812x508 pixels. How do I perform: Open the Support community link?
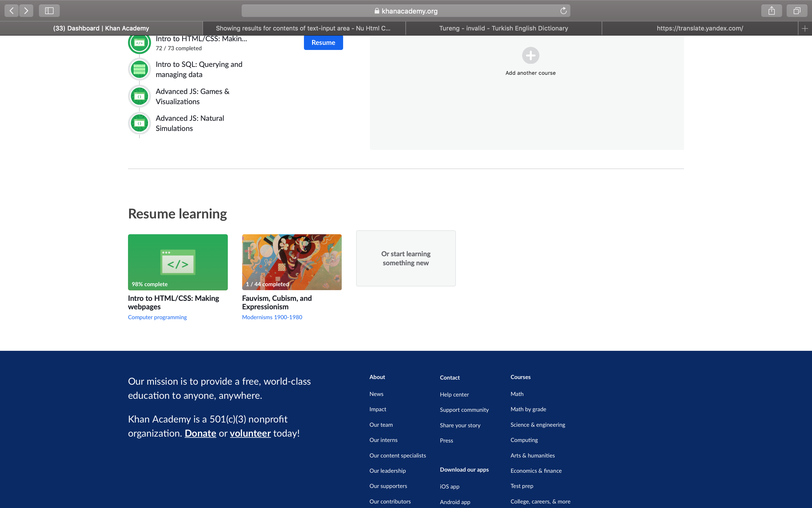464,410
